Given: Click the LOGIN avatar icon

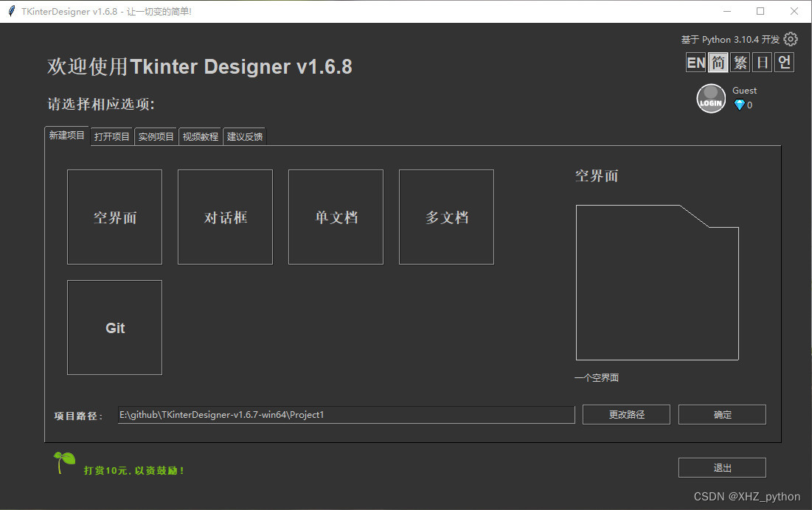Looking at the screenshot, I should (711, 98).
